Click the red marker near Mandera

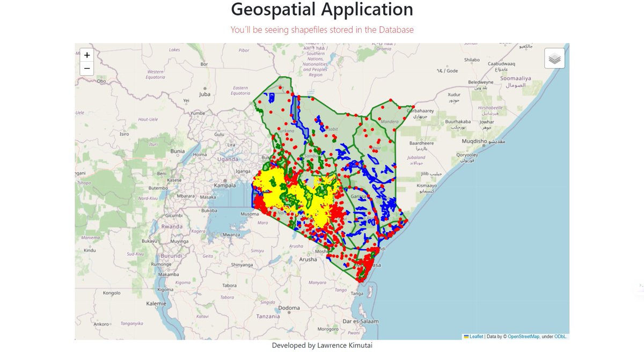[x=379, y=119]
